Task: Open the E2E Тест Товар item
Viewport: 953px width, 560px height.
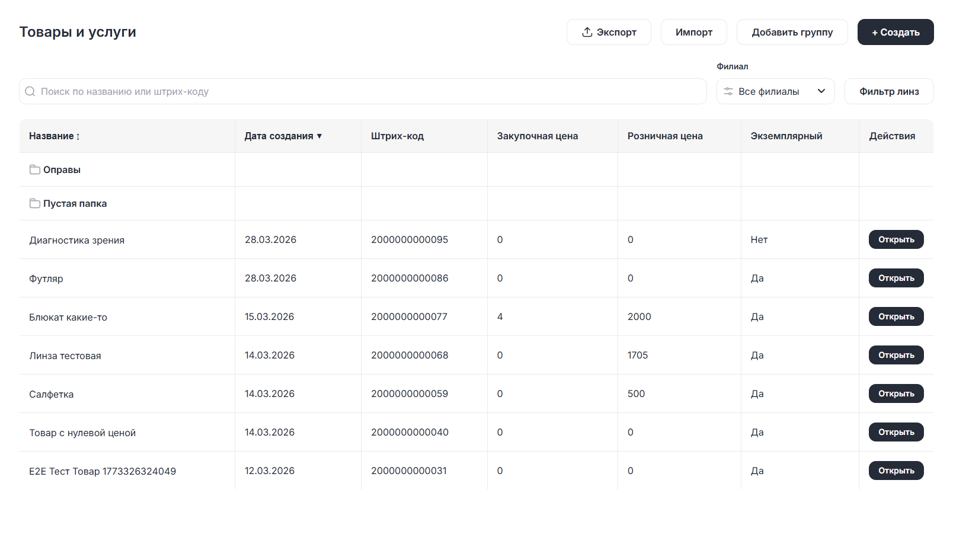Action: point(896,471)
